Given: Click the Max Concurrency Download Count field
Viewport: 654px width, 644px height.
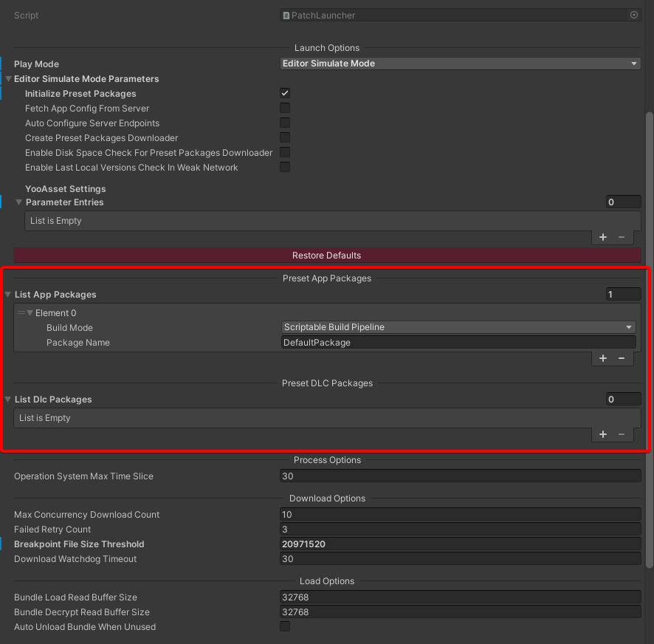Looking at the screenshot, I should 460,515.
